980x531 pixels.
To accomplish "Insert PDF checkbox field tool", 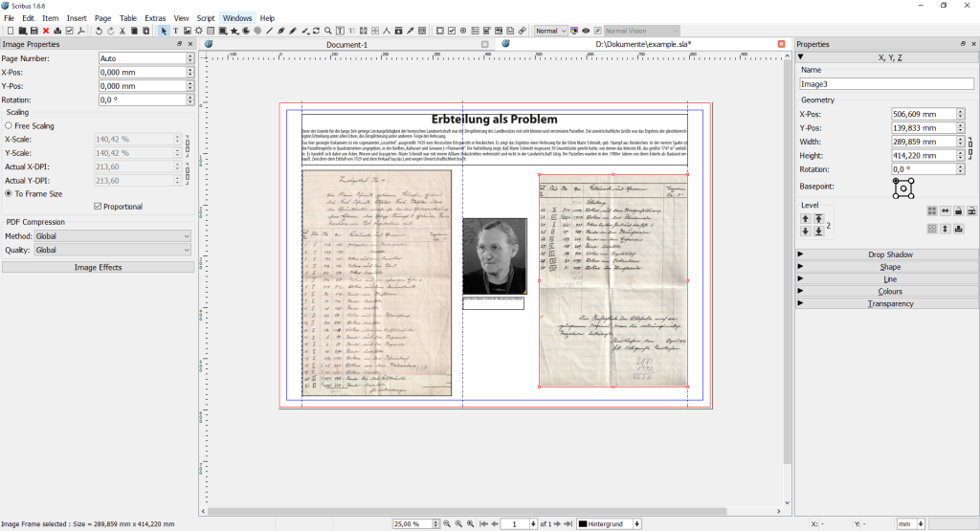I will click(452, 31).
